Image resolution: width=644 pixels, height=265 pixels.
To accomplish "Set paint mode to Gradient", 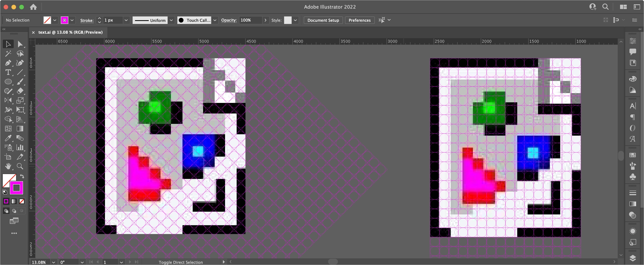I will click(x=14, y=201).
